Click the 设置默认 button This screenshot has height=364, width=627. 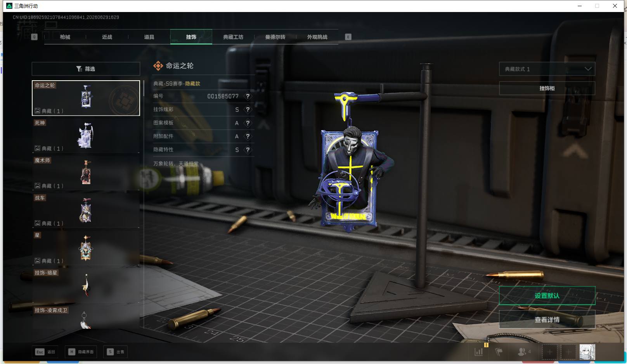tap(547, 296)
